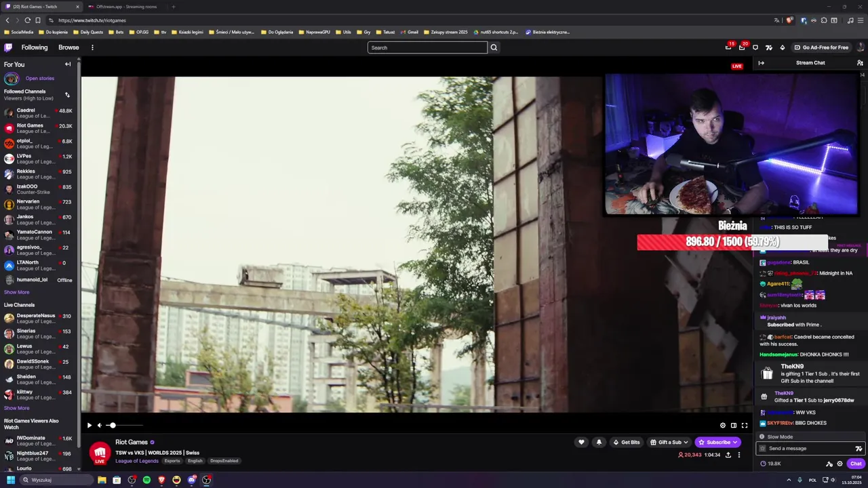Show more followed channels
This screenshot has height=488, width=868.
click(x=17, y=292)
